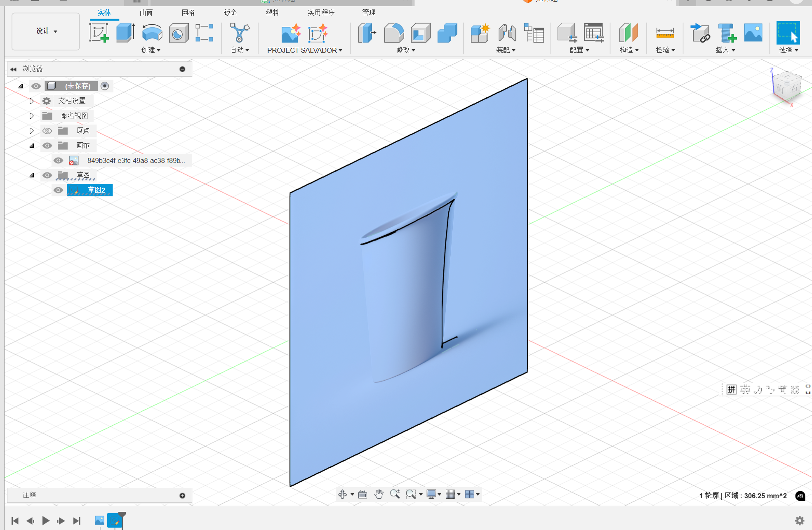
Task: Select the Shell tool icon
Action: tap(421, 33)
